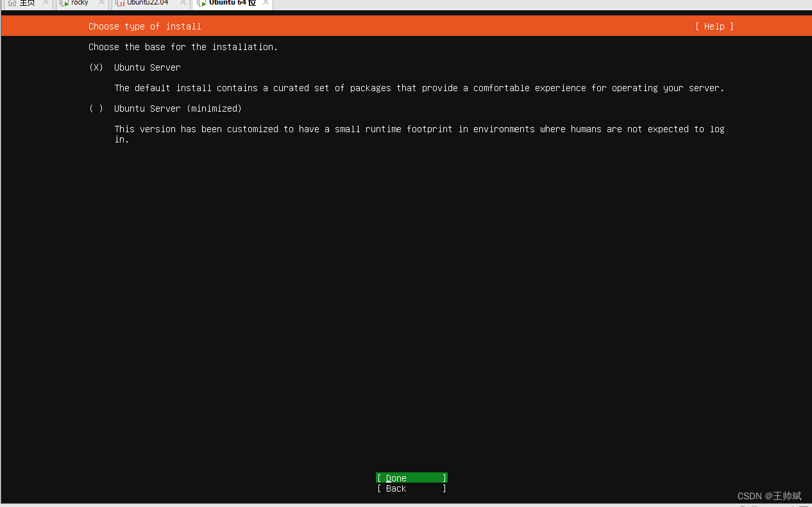This screenshot has width=812, height=507.
Task: Close the rocky VM tab
Action: pyautogui.click(x=101, y=3)
